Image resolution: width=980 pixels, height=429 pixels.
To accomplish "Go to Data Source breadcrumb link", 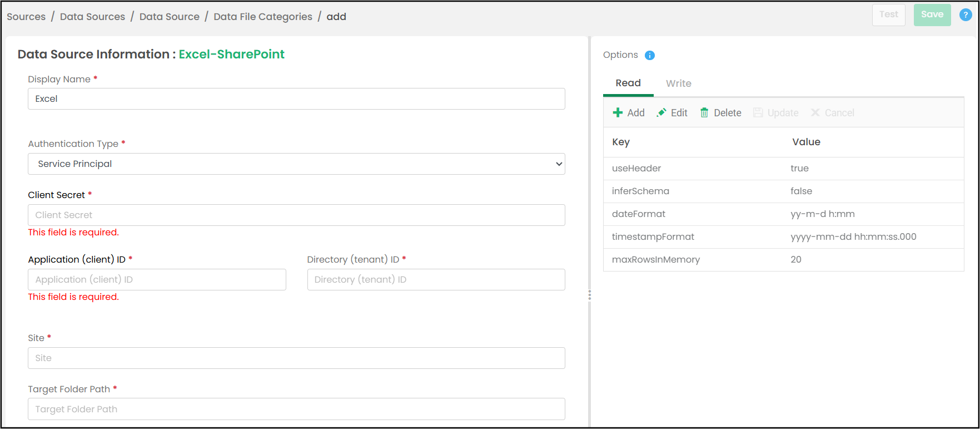I will (170, 17).
